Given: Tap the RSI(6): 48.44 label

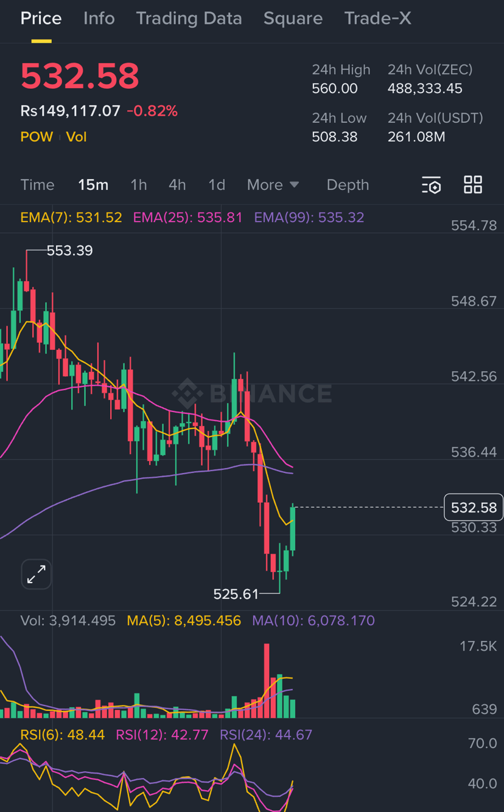Looking at the screenshot, I should [63, 734].
